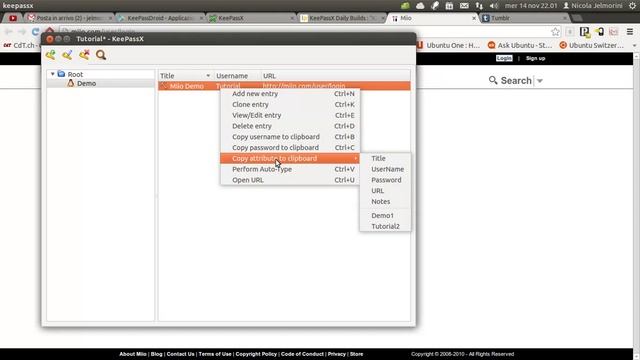Open the dropdown arrow beside Search

pos(540,81)
